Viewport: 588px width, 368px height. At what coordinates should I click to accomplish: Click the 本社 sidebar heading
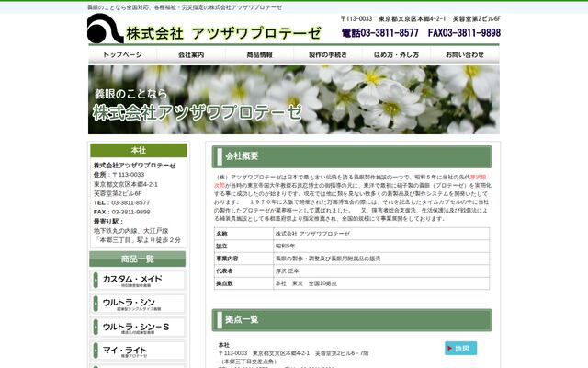[x=139, y=150]
